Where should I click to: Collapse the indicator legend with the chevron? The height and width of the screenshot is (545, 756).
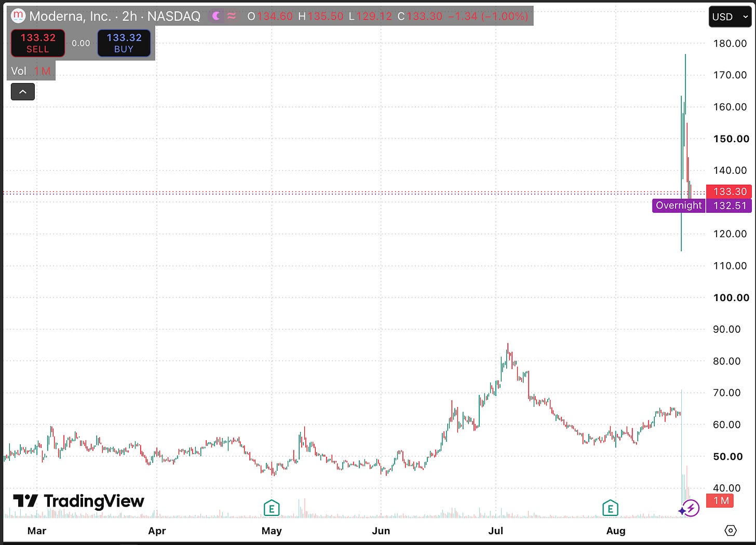pos(23,92)
